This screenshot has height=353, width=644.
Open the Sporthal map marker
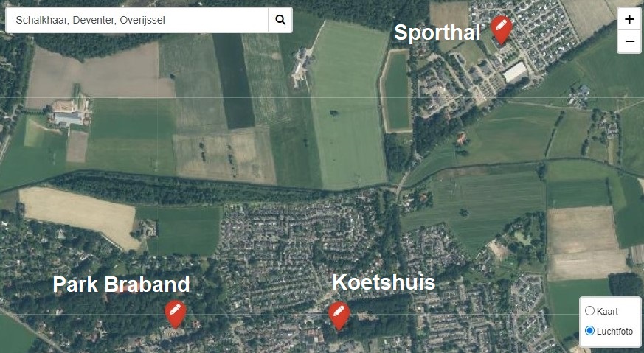click(x=502, y=29)
